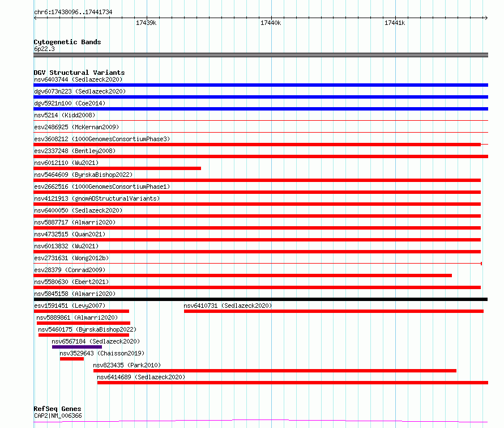Select variant esv2731631 (Wong2012b) label
This screenshot has width=504, height=428.
[71, 258]
